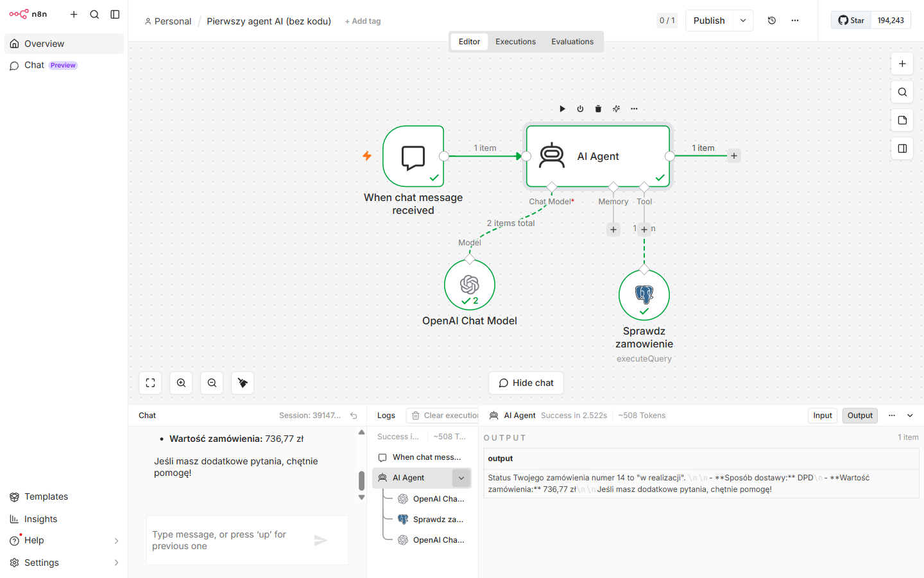Open the Evaluations tab
The height and width of the screenshot is (578, 924).
click(572, 42)
